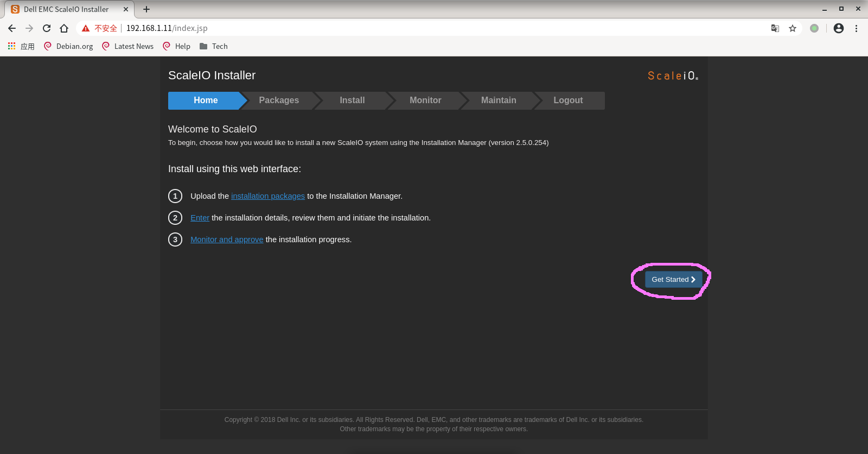Go back using the browser back arrow
868x454 pixels.
coord(12,28)
